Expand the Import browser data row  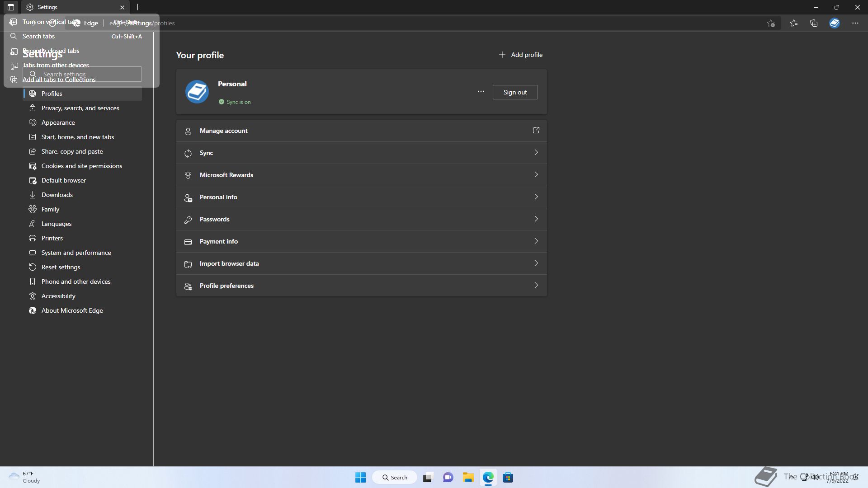tap(362, 263)
